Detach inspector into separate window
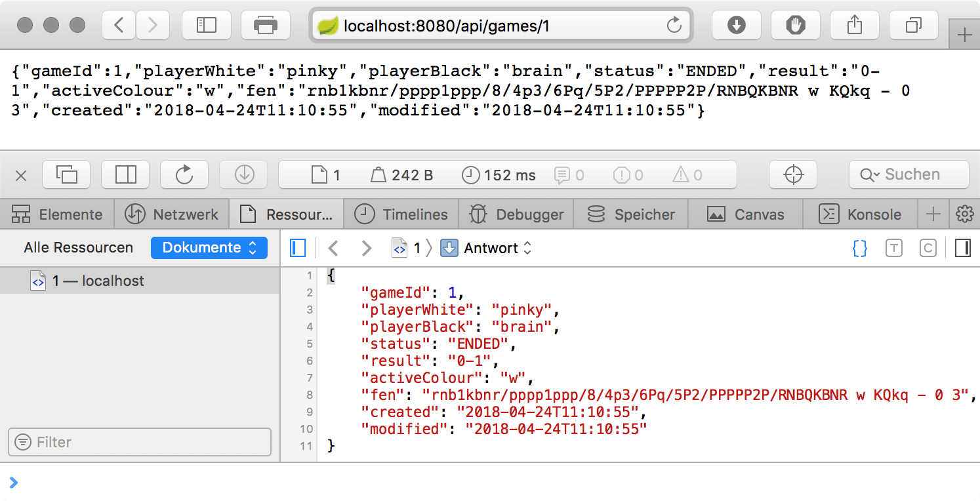Viewport: 980px width, 501px height. pyautogui.click(x=66, y=174)
